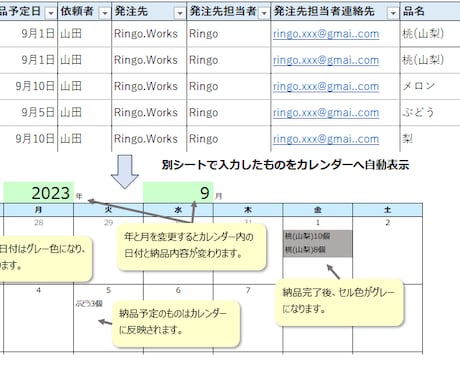Select day number 7 in the calendar
Viewport: 460px width, 380px height.
[x=248, y=290]
